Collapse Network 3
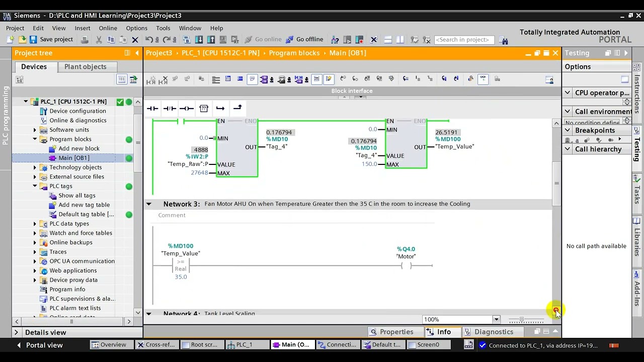Image resolution: width=644 pixels, height=362 pixels. point(148,204)
